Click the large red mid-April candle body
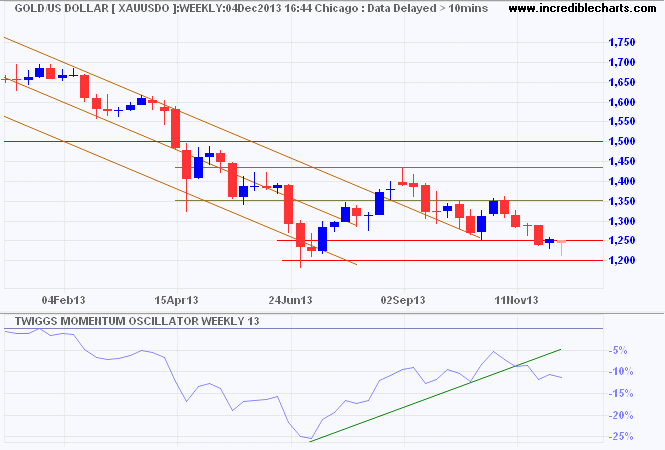 (x=175, y=129)
